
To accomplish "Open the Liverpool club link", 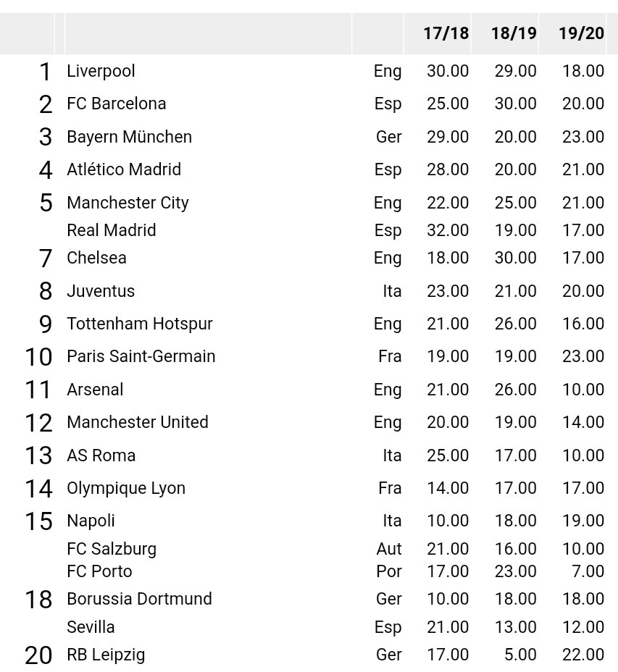I will click(x=101, y=71).
